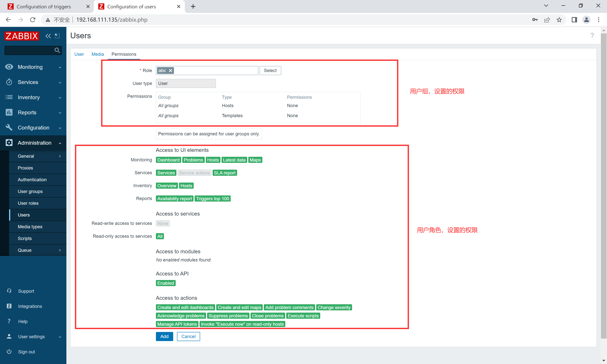Bookmark this page with the star
Viewport: 607px width, 364px height.
pos(559,20)
